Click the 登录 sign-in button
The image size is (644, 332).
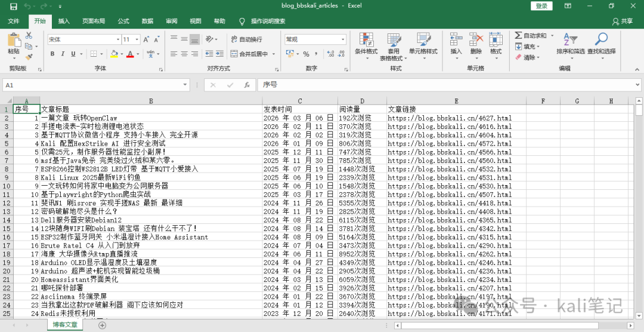pos(541,6)
